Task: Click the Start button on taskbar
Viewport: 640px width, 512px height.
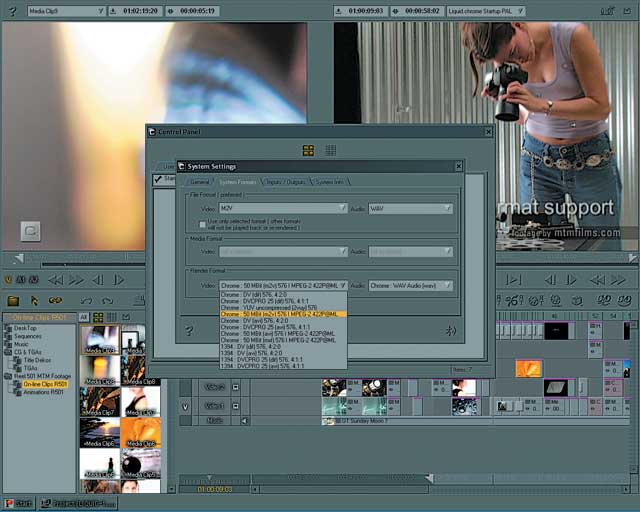Action: coord(19,503)
